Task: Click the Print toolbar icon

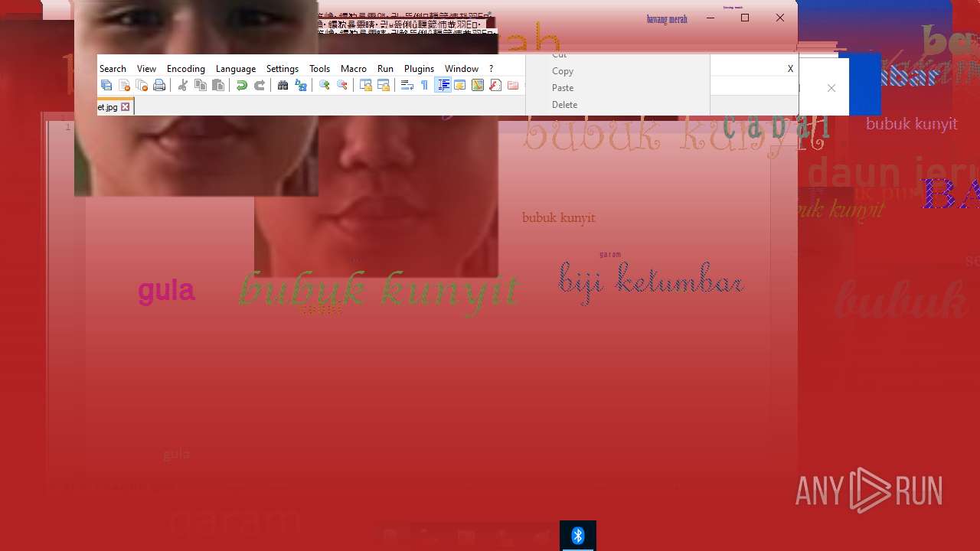Action: point(159,85)
